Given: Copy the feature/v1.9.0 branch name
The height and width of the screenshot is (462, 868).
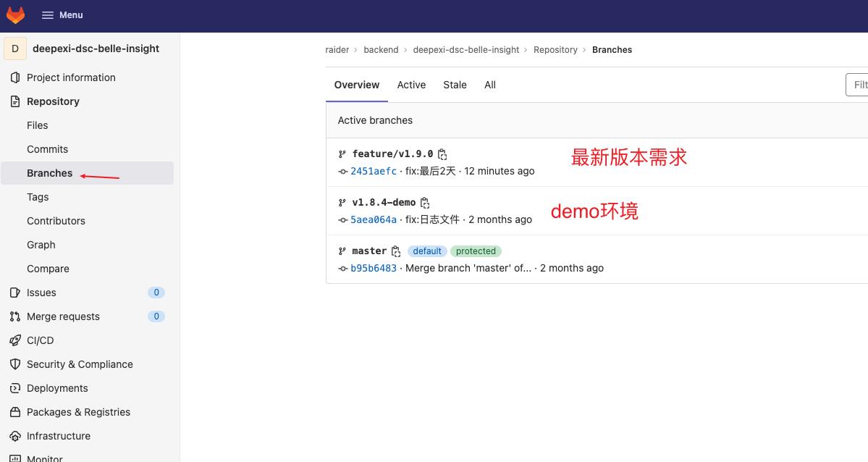Looking at the screenshot, I should 442,154.
